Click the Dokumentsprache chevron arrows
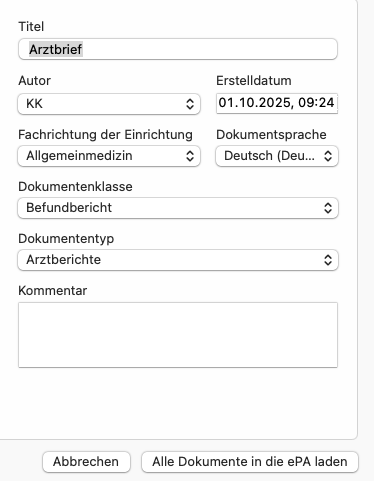374x481 pixels. pos(328,156)
